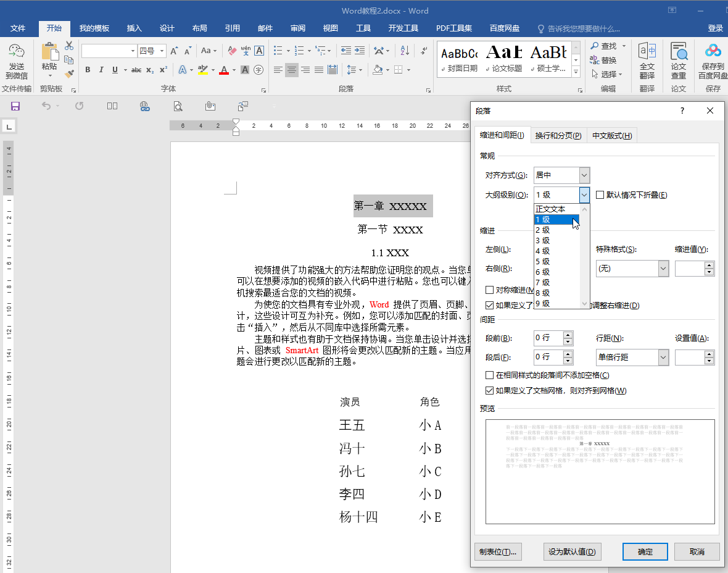This screenshot has height=573, width=728.
Task: Toggle Bold formatting
Action: [88, 70]
